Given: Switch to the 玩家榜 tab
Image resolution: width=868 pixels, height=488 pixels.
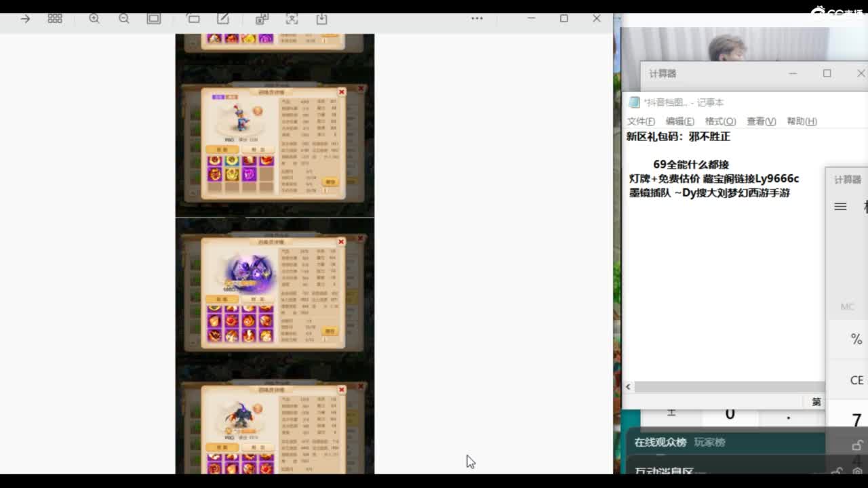Looking at the screenshot, I should 709,443.
